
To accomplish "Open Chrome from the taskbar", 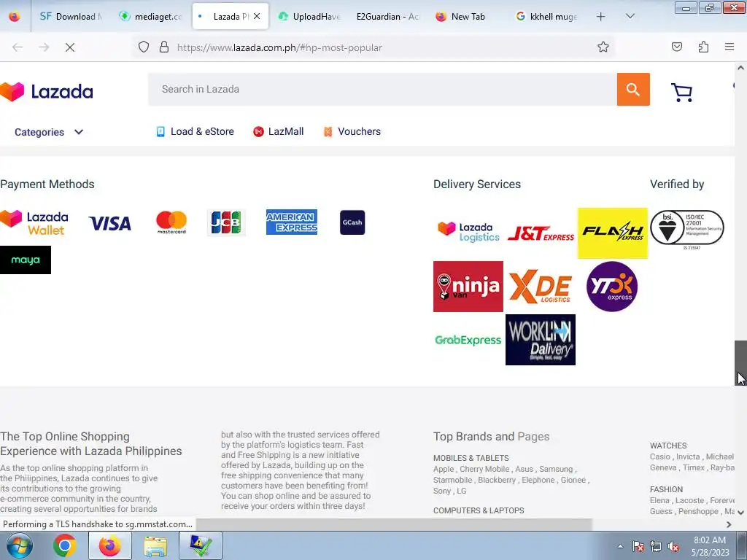I will 65,545.
